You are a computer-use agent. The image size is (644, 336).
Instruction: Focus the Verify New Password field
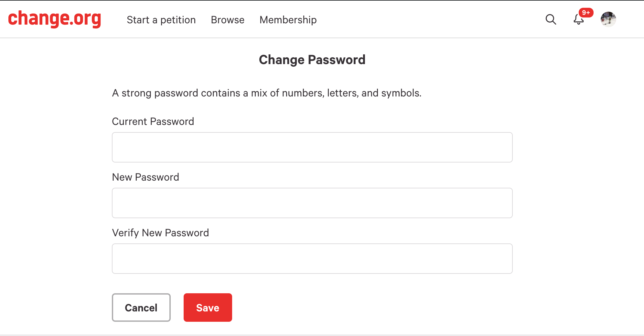312,259
